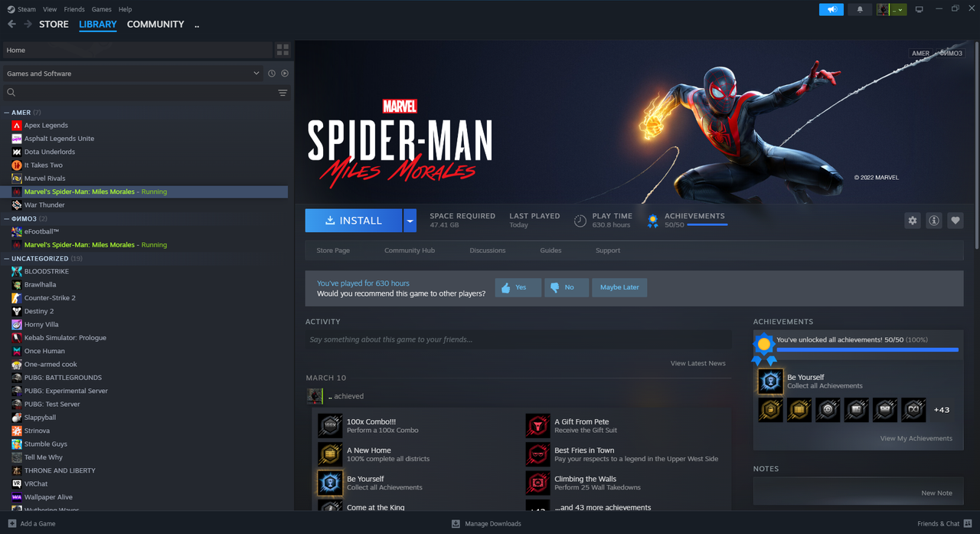Screen dimensions: 980x534
Task: Click the announcements megaphone icon
Action: [x=831, y=9]
